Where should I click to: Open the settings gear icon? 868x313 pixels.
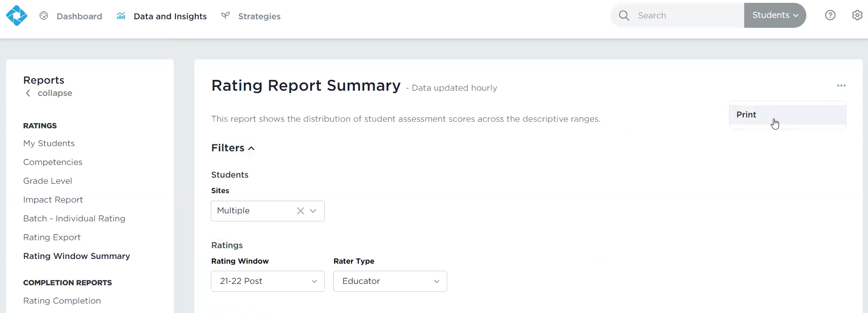857,16
